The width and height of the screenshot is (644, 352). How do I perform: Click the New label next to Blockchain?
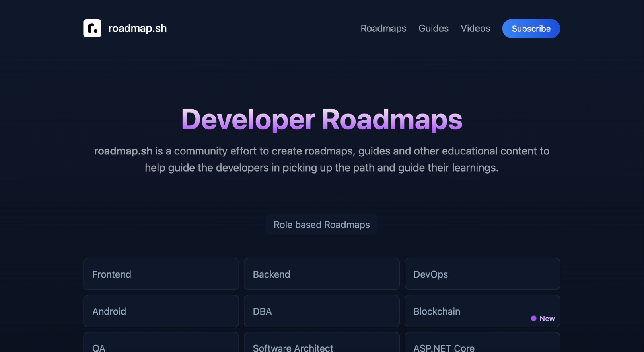pyautogui.click(x=547, y=319)
